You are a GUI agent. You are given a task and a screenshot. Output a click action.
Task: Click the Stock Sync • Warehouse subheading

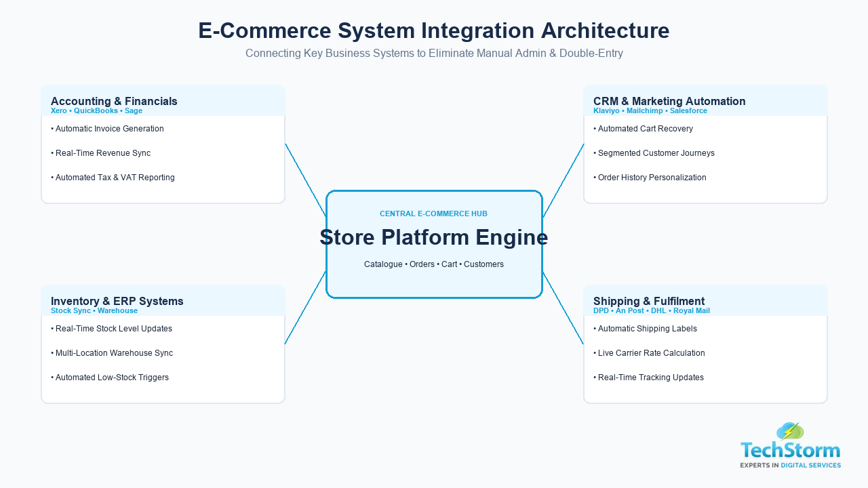pyautogui.click(x=94, y=310)
